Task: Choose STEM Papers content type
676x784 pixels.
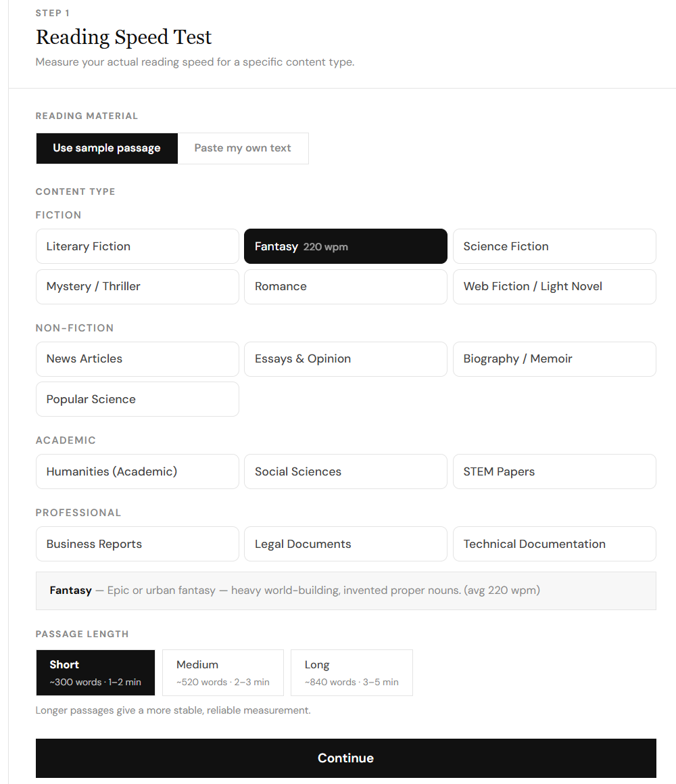Action: coord(554,471)
